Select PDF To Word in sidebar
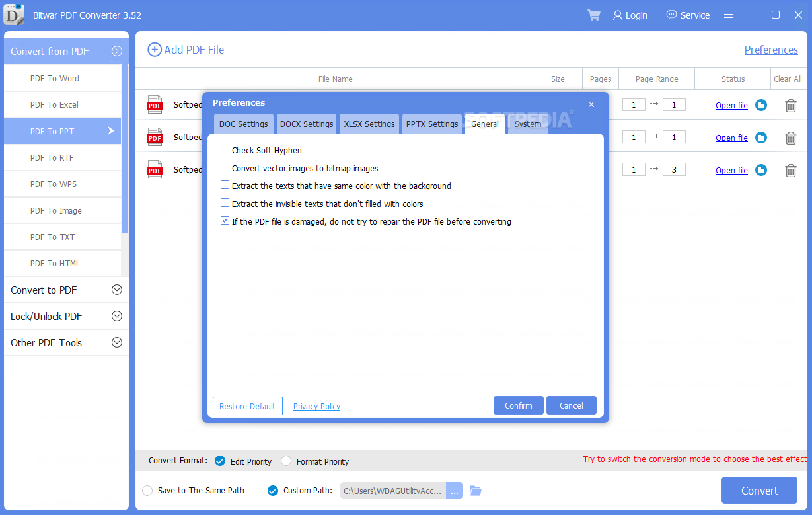 pos(62,78)
